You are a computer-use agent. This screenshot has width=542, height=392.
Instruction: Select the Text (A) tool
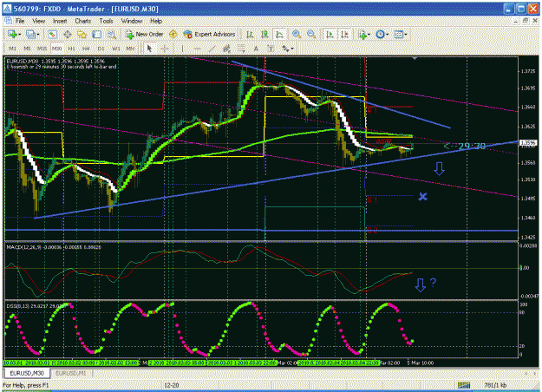256,49
